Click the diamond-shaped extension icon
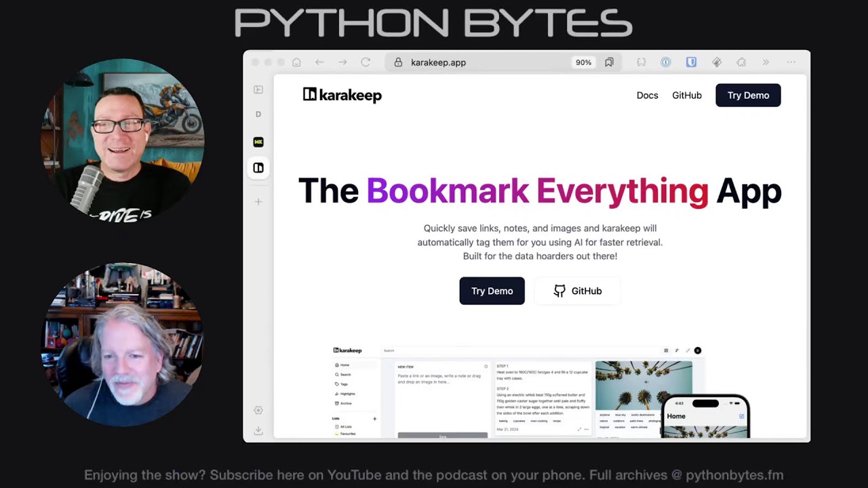 tap(716, 62)
